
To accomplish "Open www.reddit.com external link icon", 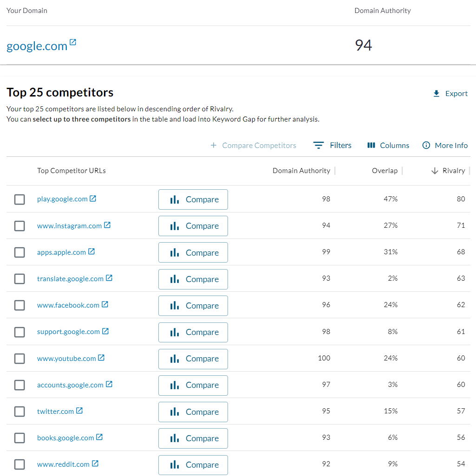I will coord(95,463).
